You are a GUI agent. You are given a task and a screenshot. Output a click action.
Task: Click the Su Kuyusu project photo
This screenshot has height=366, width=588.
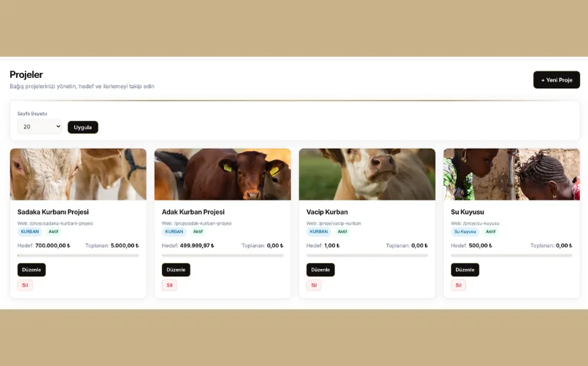[x=511, y=174]
